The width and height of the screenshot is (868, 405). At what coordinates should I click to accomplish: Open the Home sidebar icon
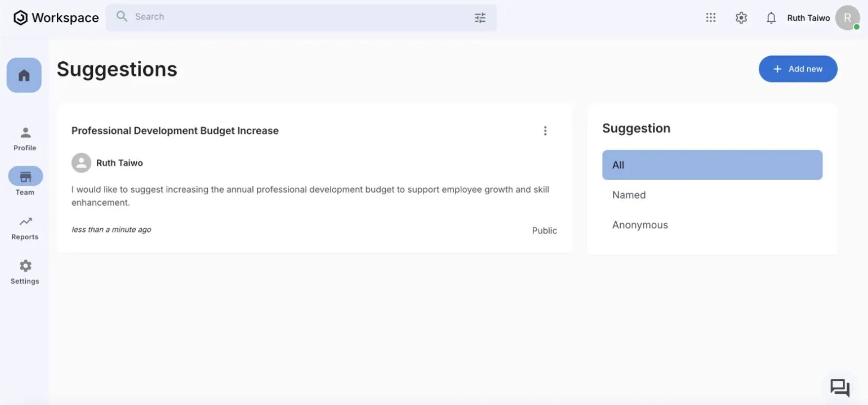[x=24, y=75]
